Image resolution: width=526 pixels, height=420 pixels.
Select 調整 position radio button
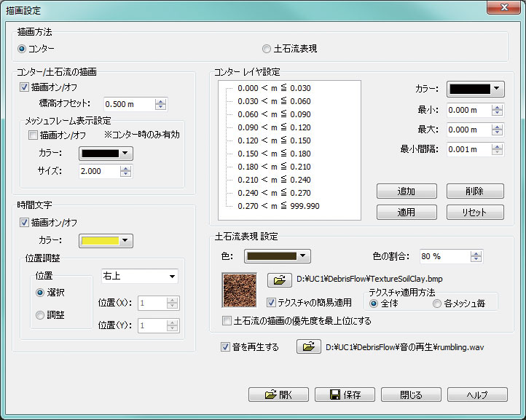40,315
